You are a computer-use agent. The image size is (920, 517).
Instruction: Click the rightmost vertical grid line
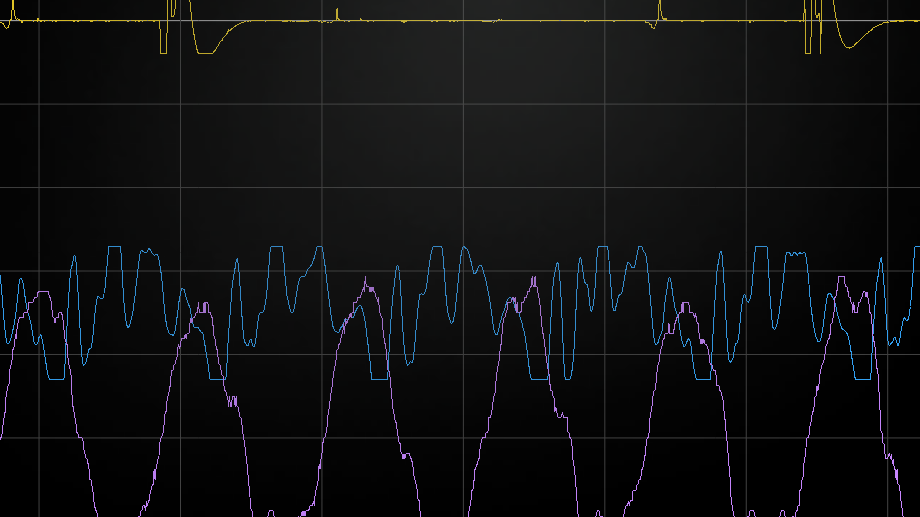point(888,140)
